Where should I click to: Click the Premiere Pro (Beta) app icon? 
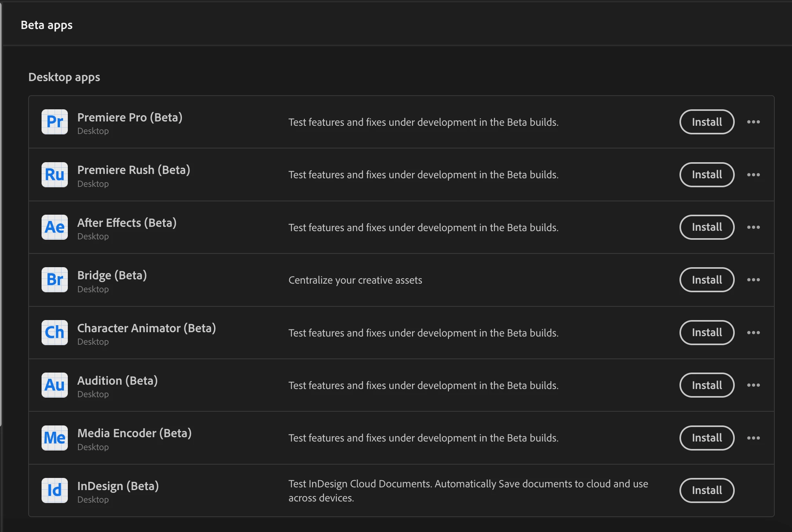54,122
